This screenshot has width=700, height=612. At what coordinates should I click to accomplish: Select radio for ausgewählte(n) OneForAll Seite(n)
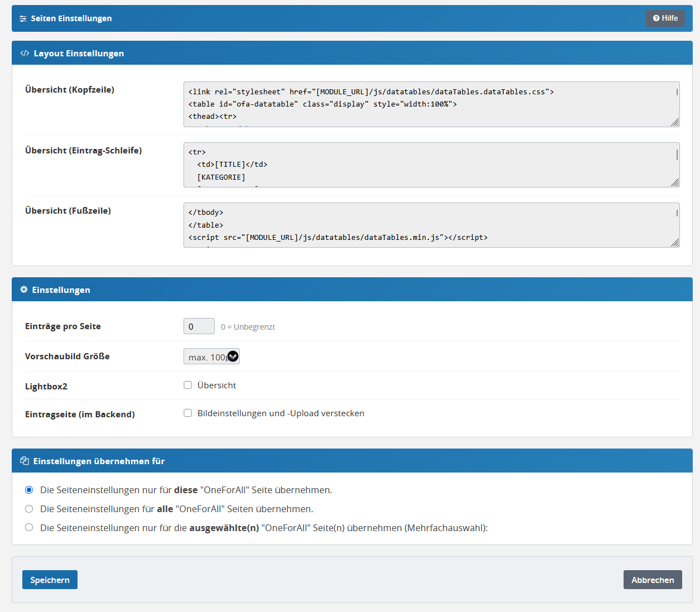29,527
